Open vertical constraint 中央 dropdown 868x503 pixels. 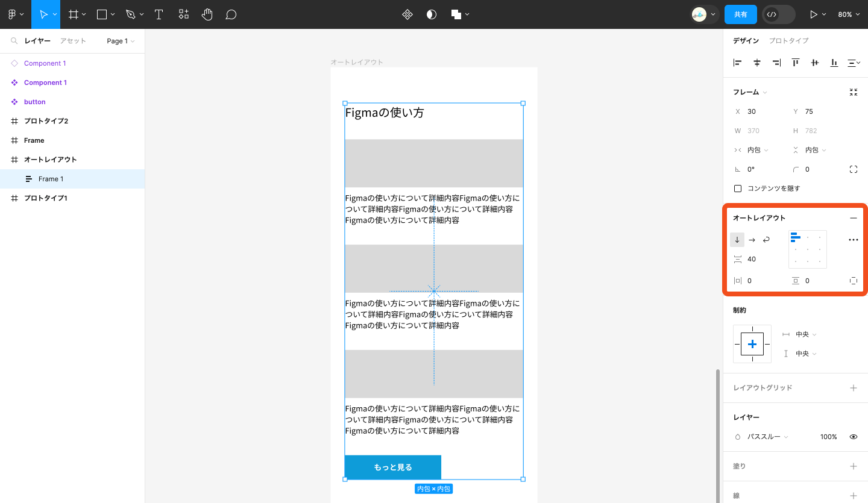[806, 354]
